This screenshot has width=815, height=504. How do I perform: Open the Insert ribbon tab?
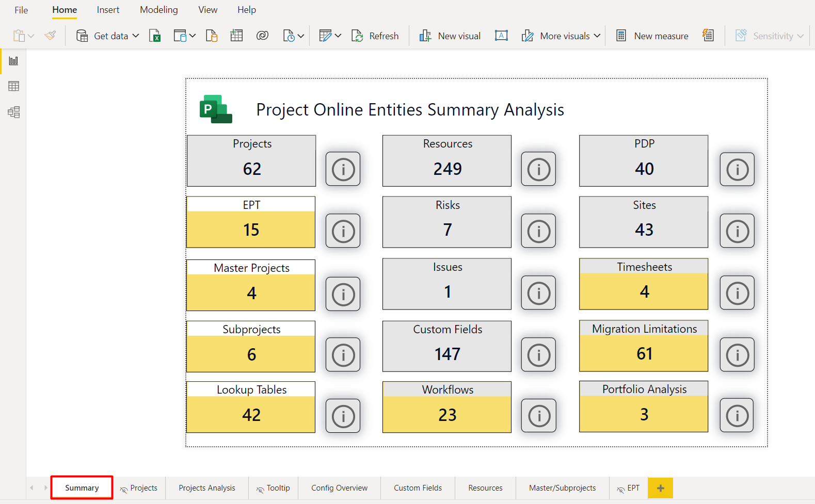click(x=108, y=10)
